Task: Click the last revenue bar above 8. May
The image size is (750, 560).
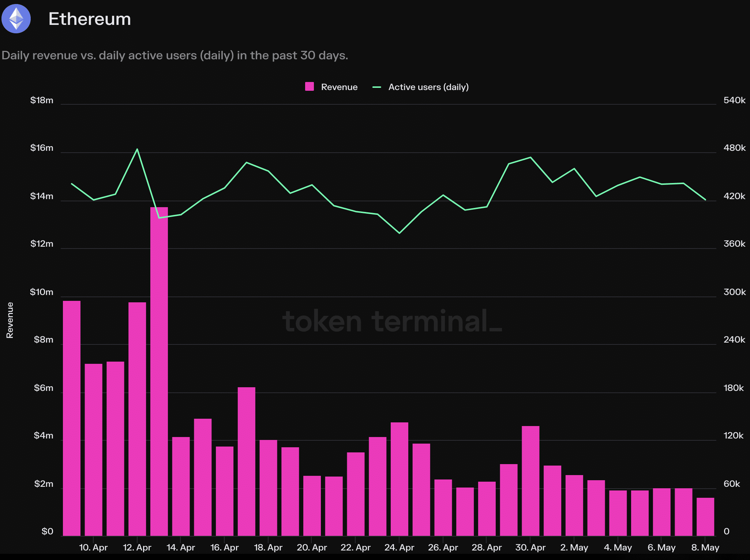Action: [705, 516]
